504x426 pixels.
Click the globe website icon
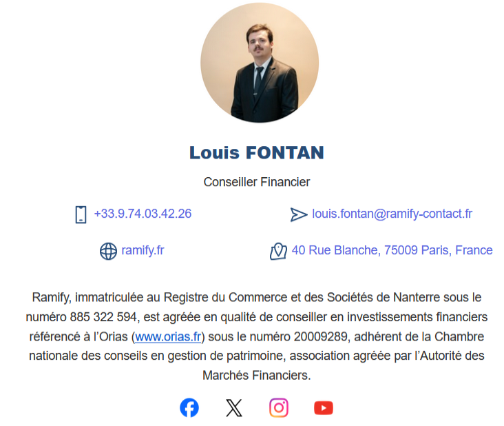point(108,252)
